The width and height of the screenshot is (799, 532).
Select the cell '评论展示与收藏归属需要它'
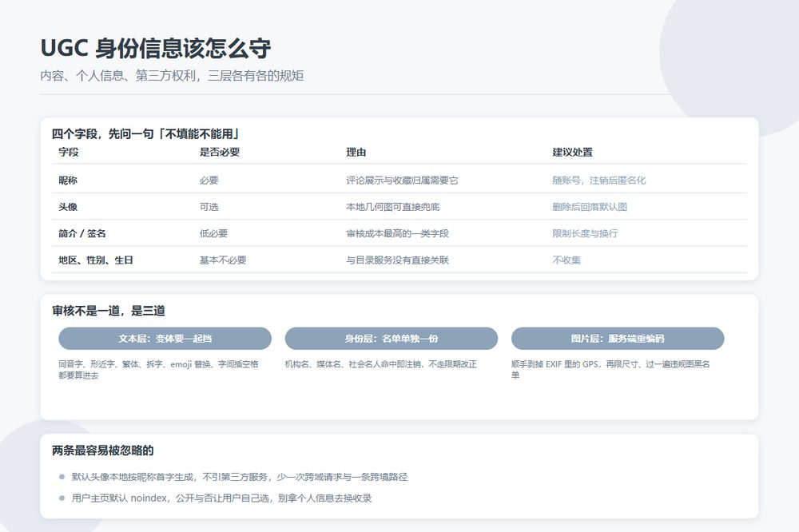[x=402, y=181]
